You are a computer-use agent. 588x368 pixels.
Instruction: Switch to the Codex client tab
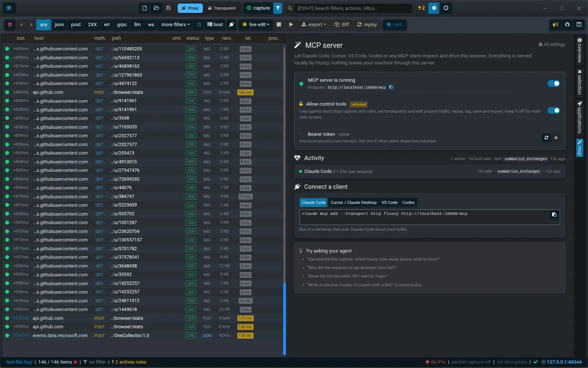(x=408, y=202)
